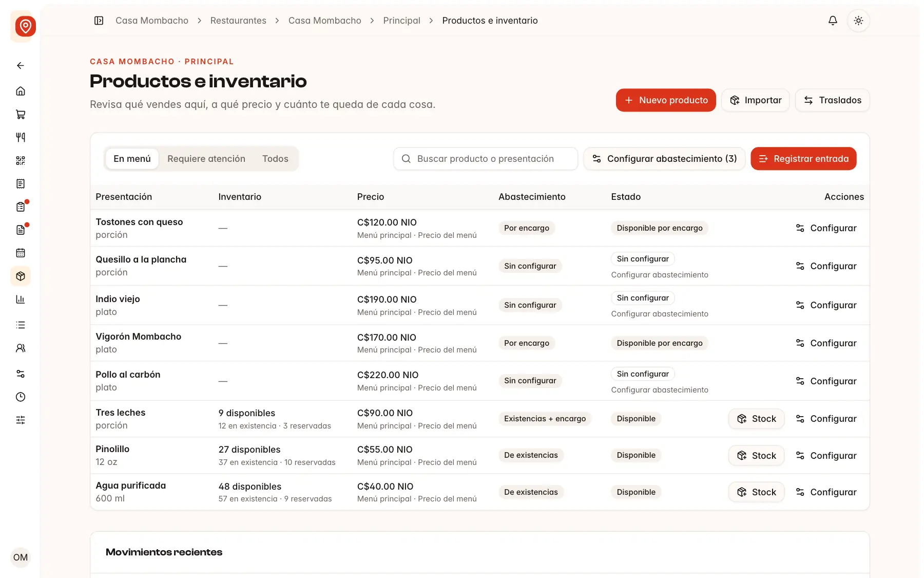Switch to the 'Todos' tab
The height and width of the screenshot is (578, 924).
pyautogui.click(x=275, y=159)
